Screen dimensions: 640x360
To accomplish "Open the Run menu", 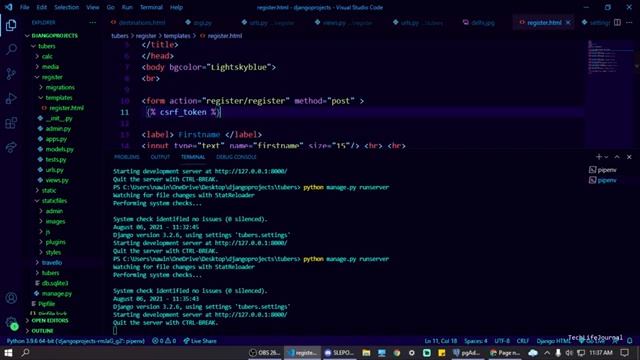I will click(x=127, y=7).
